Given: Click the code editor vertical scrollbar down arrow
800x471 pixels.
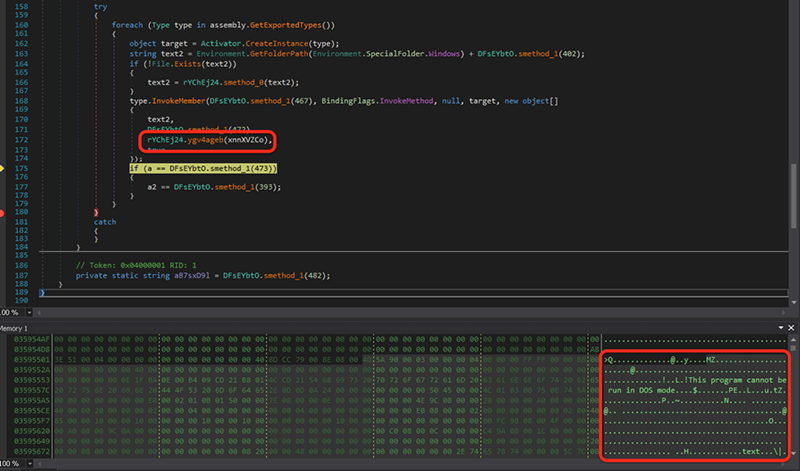Looking at the screenshot, I should [794, 302].
